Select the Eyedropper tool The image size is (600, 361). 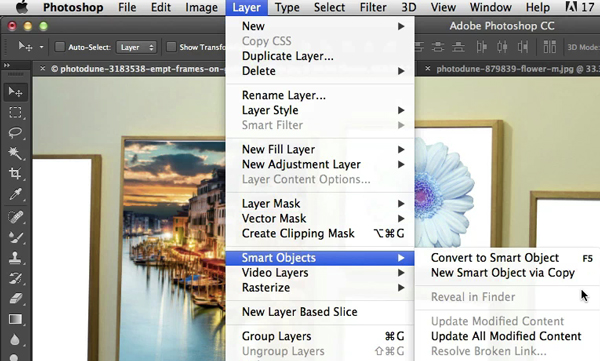point(15,194)
